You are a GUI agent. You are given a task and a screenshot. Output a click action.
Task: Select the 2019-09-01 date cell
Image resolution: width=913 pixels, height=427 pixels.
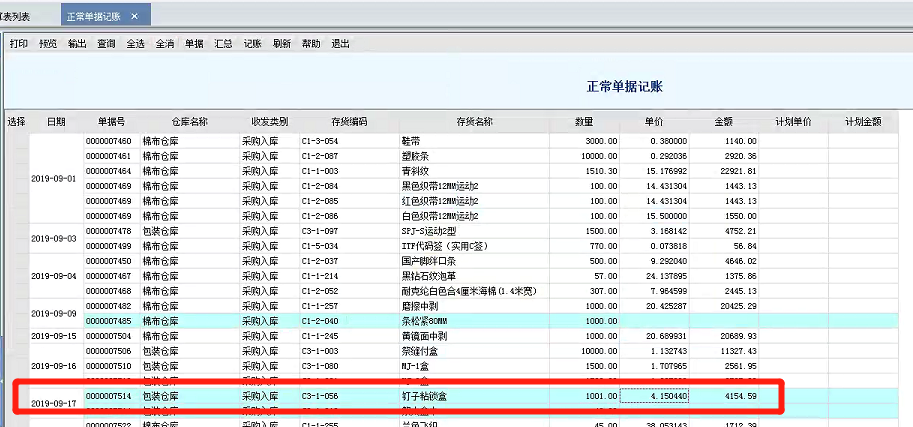pos(54,179)
